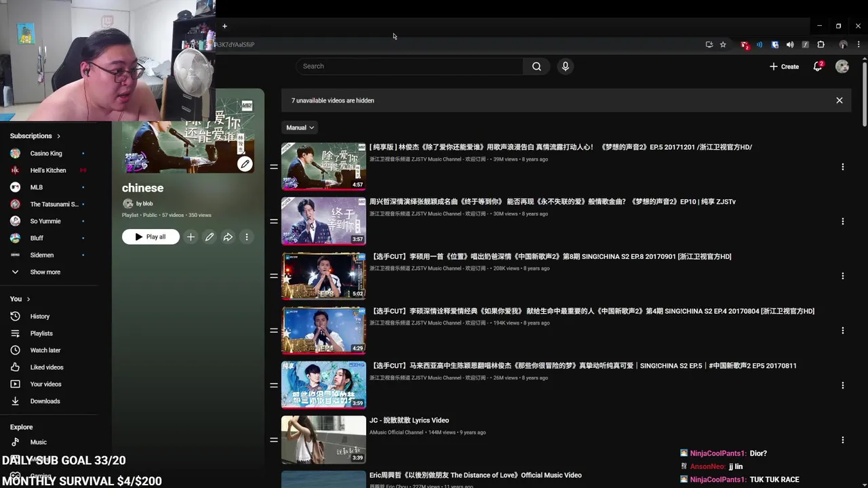Screen dimensions: 868x488
Task: Click the YouTube search magnifier button
Action: 536,66
